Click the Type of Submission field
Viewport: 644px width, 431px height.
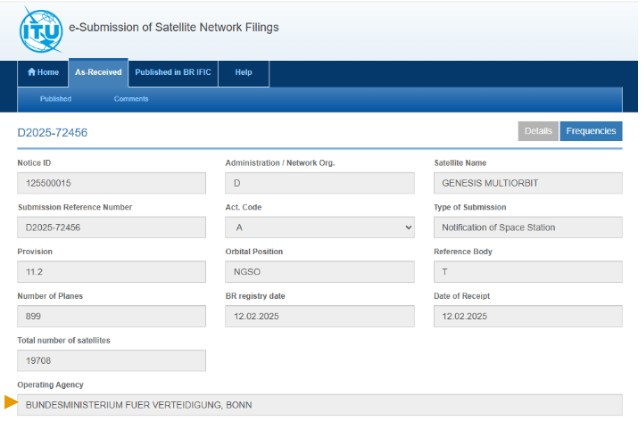(x=527, y=228)
